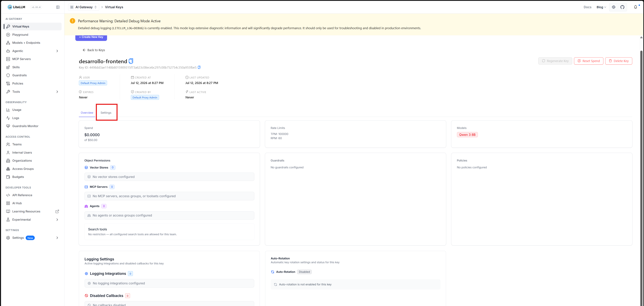Click the Spend amount $0.0000
Screen dimensions: 644x306
click(92, 135)
